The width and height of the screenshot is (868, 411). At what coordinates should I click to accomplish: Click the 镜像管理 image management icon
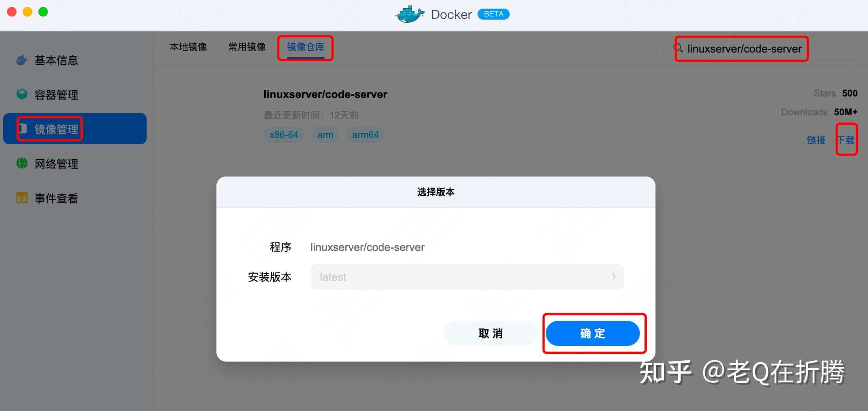(x=23, y=129)
